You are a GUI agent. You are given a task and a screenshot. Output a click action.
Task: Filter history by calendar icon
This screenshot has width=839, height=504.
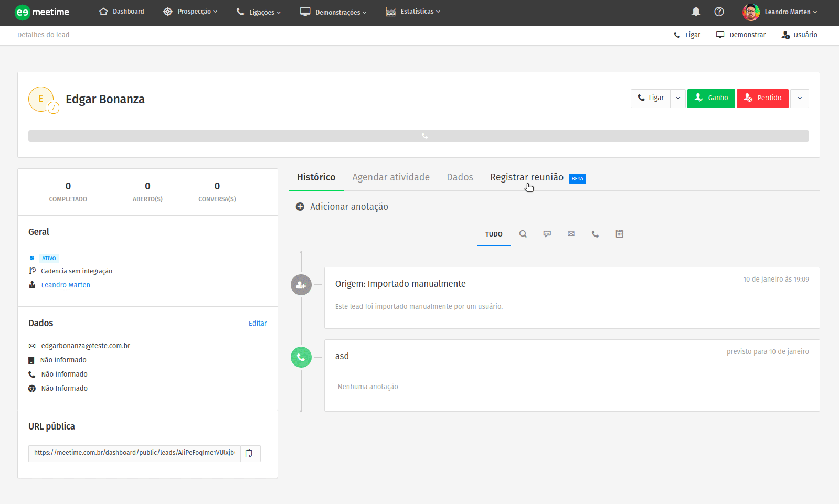click(619, 234)
